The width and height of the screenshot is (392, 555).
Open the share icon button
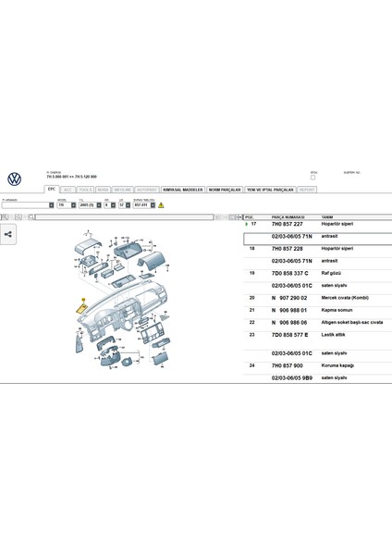7,234
